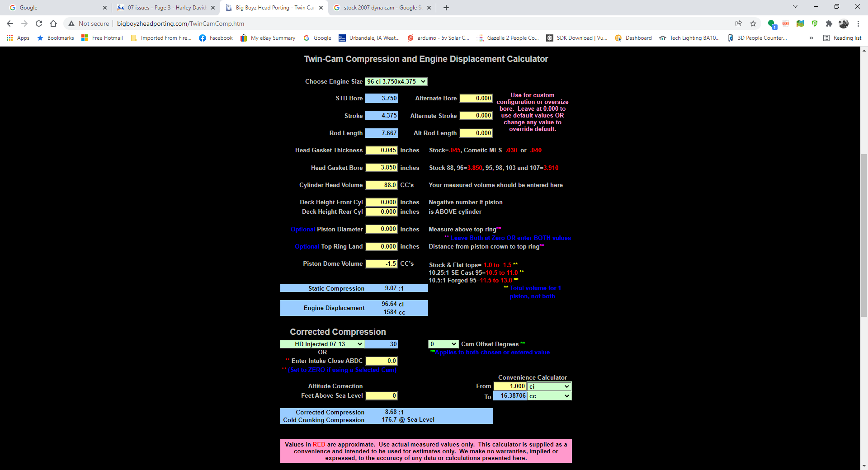Click the Home icon in browser toolbar
Viewport: 868px width, 470px height.
click(x=53, y=23)
